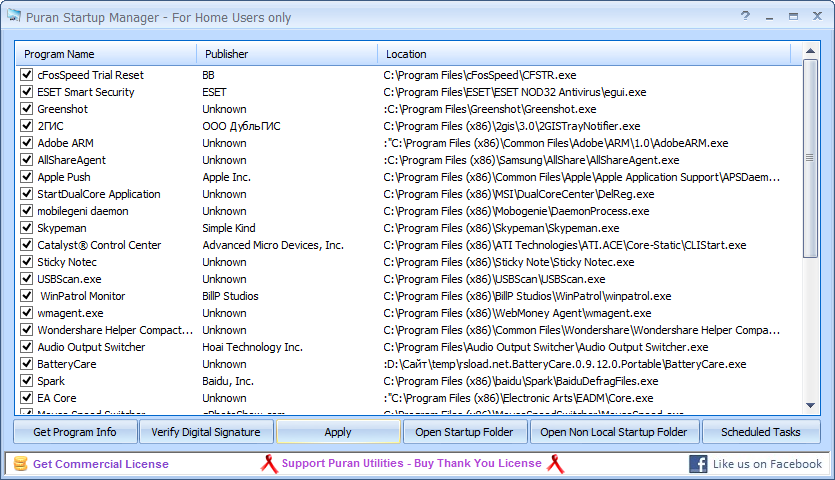Select the CFSTR.exe location path
835x480 pixels.
480,75
